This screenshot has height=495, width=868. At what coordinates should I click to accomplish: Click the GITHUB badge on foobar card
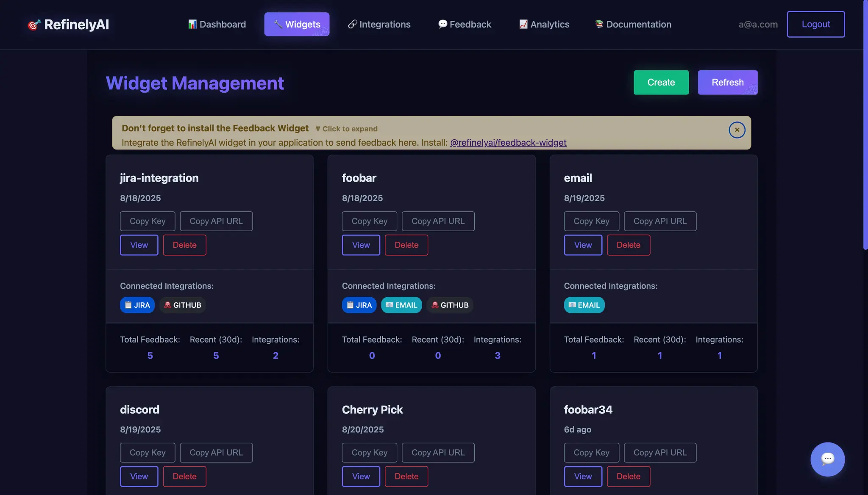click(450, 305)
